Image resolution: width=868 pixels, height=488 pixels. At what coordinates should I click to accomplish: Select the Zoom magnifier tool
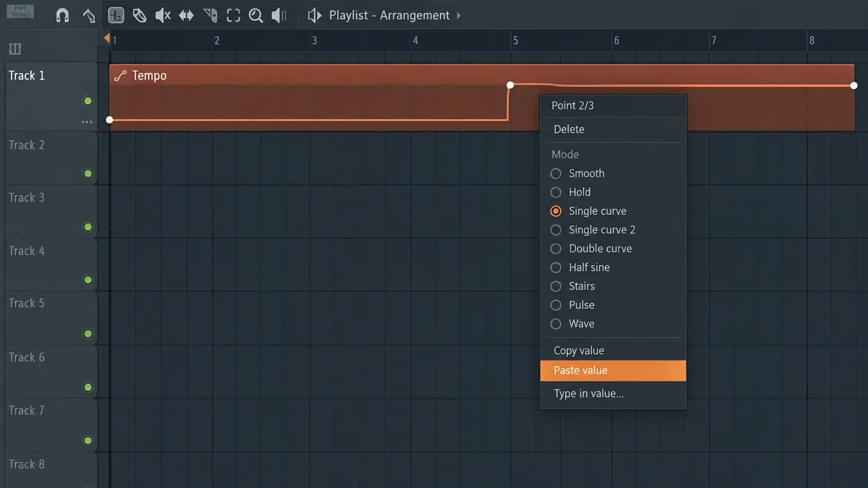[x=256, y=15]
